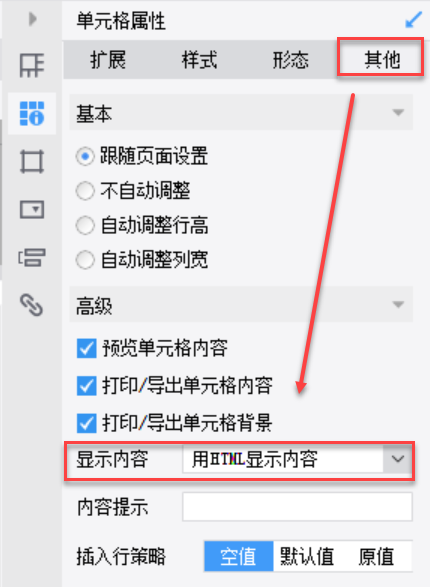Click the blue arrow dock icon

(x=414, y=20)
